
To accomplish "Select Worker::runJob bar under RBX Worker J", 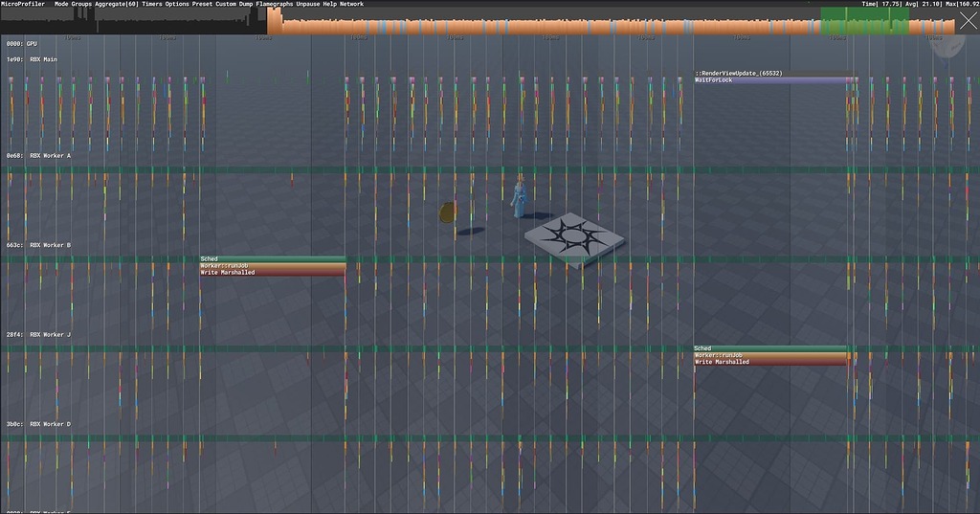I will point(770,355).
